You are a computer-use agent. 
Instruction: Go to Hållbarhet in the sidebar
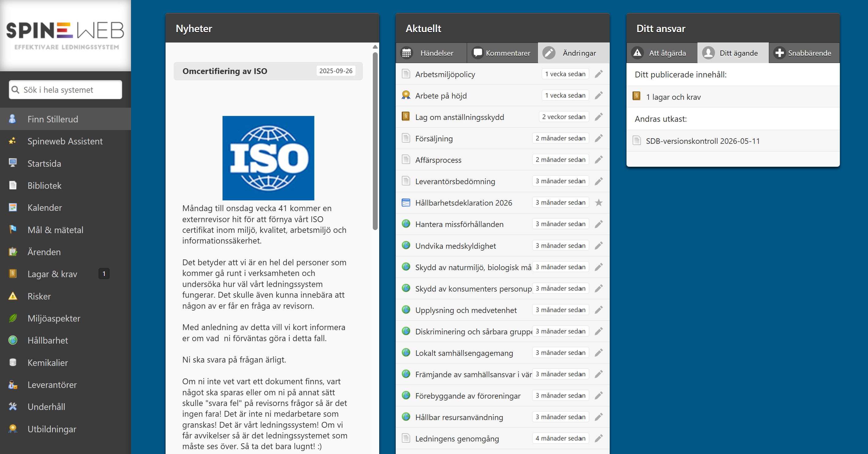(65, 340)
